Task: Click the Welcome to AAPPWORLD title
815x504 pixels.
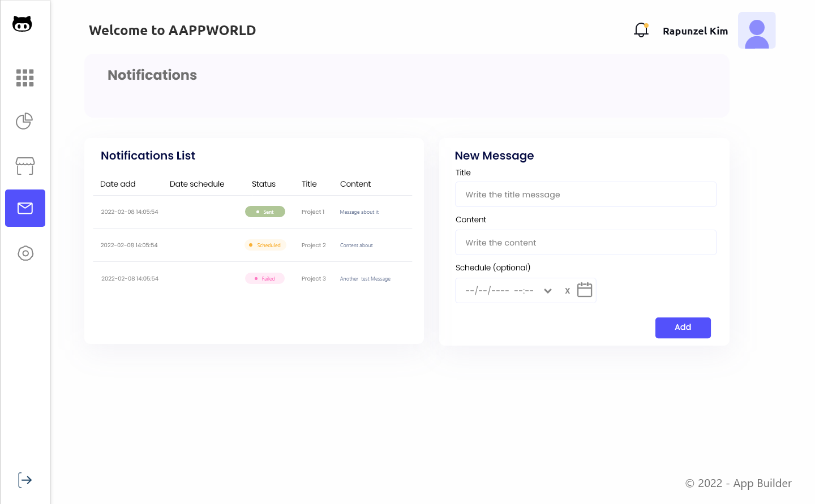Action: pos(173,31)
